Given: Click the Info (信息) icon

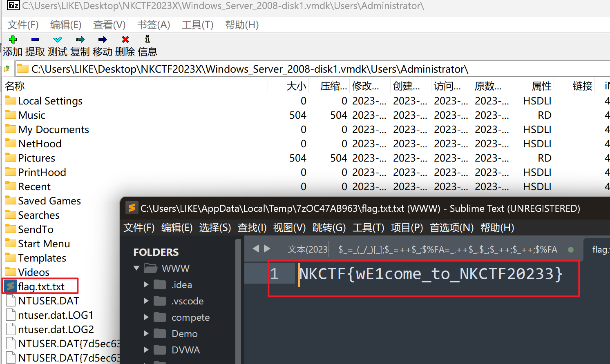Looking at the screenshot, I should [x=147, y=39].
